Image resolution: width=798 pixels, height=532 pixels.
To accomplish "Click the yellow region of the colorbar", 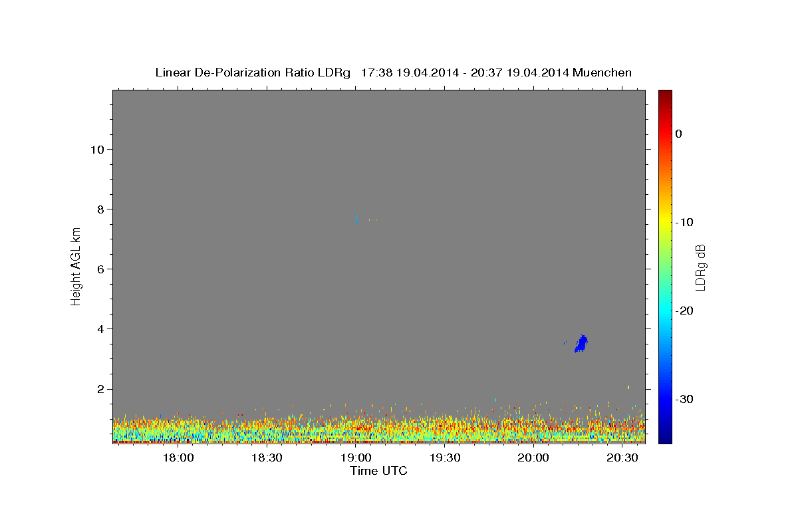I will point(665,222).
